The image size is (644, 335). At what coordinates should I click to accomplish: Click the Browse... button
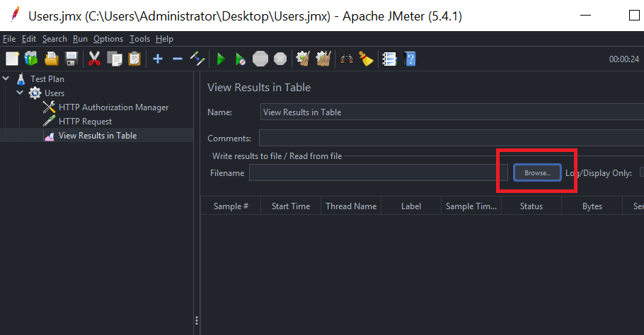(x=537, y=172)
